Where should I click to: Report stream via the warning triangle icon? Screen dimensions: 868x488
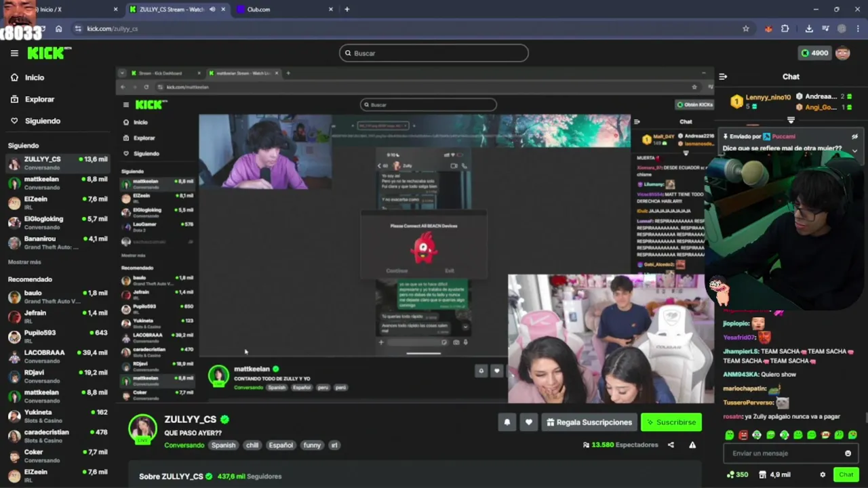tap(692, 445)
